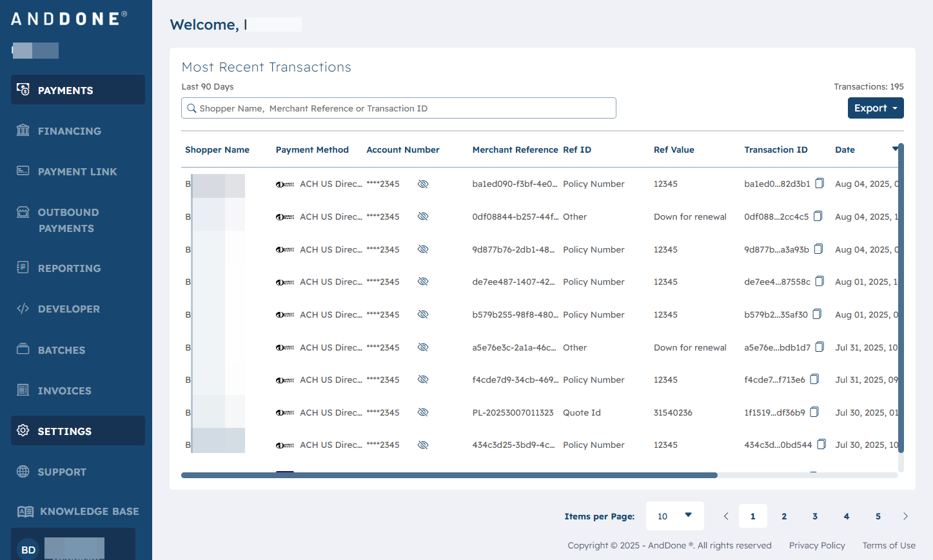933x560 pixels.
Task: Click the horizontal table scrollbar
Action: click(x=449, y=475)
